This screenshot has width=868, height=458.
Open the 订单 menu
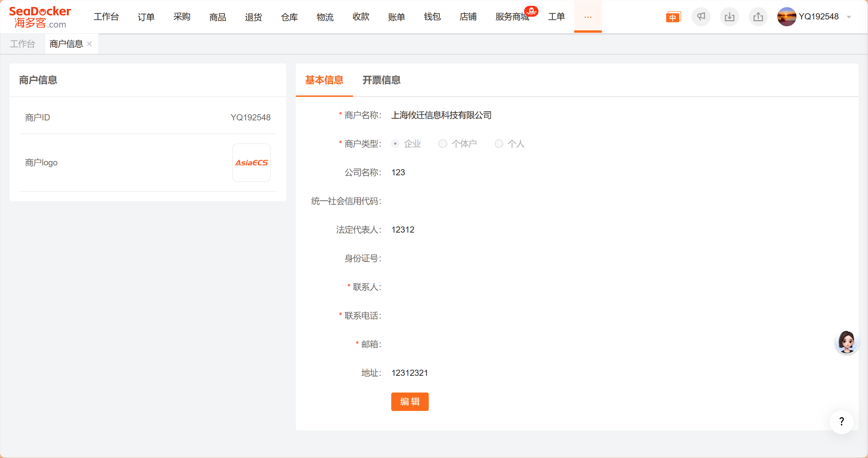point(146,17)
